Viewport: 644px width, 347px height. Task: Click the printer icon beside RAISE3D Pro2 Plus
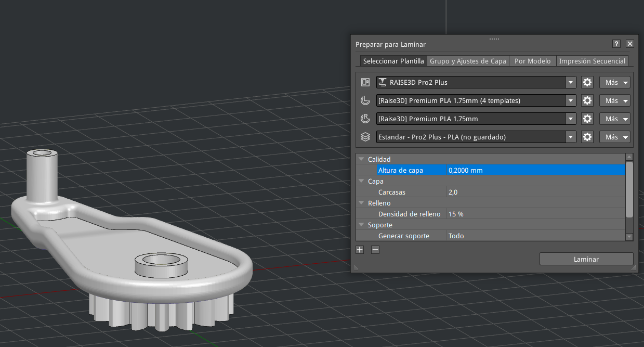[x=365, y=82]
